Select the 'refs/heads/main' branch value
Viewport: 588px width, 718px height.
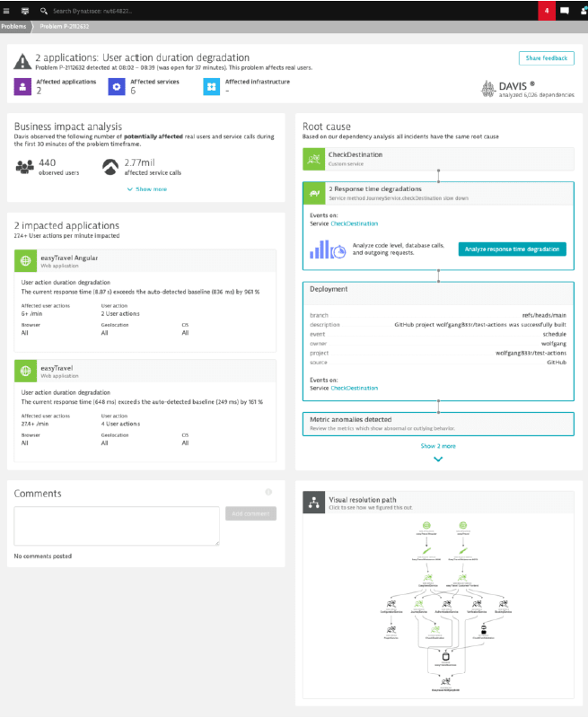click(544, 316)
